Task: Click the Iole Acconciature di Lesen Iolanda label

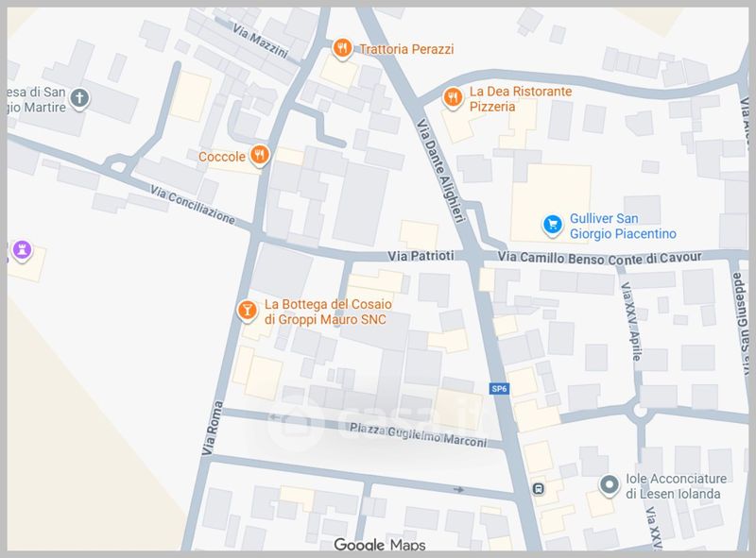Action: point(676,486)
